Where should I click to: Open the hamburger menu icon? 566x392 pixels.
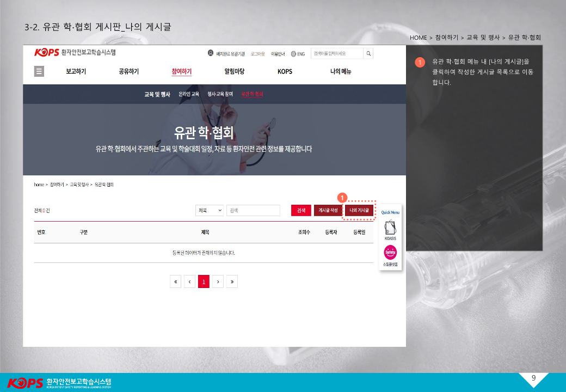(x=39, y=71)
